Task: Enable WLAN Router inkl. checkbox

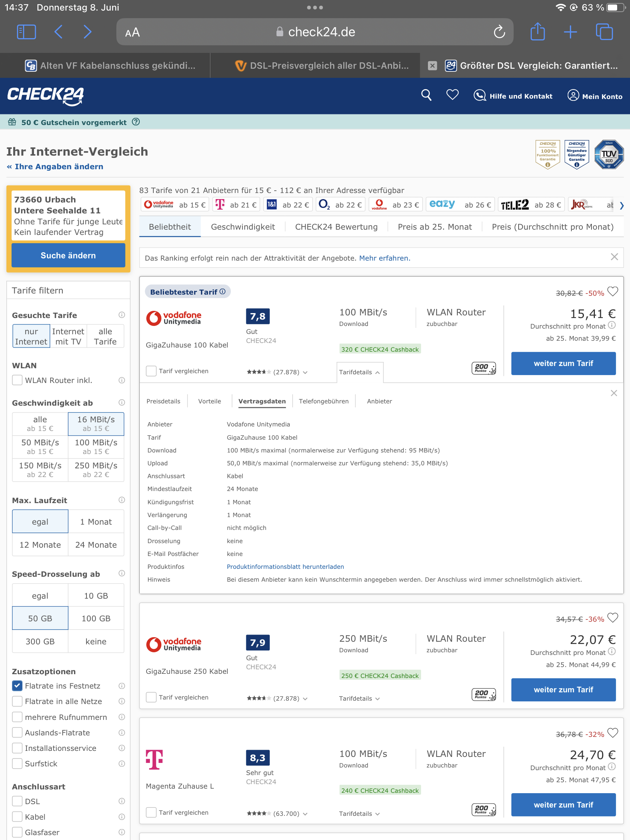Action: click(17, 380)
